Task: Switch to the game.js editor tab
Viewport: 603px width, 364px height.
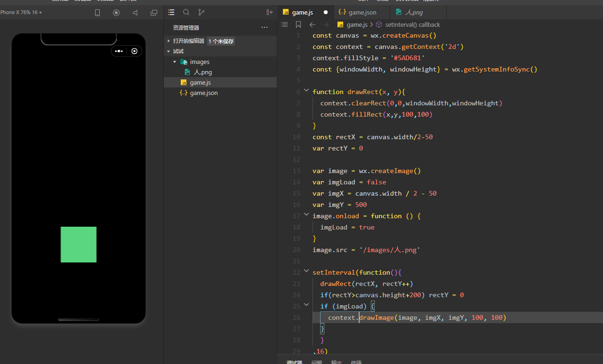Action: tap(302, 12)
